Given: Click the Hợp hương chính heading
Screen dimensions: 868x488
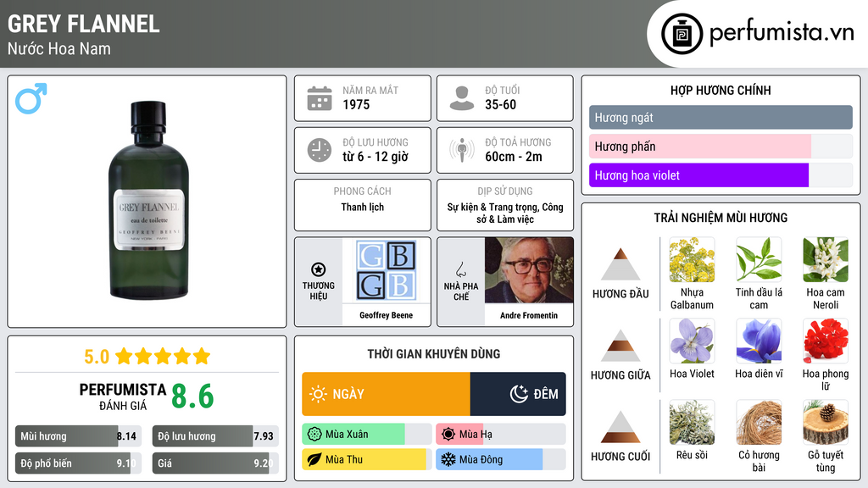Looking at the screenshot, I should (721, 90).
